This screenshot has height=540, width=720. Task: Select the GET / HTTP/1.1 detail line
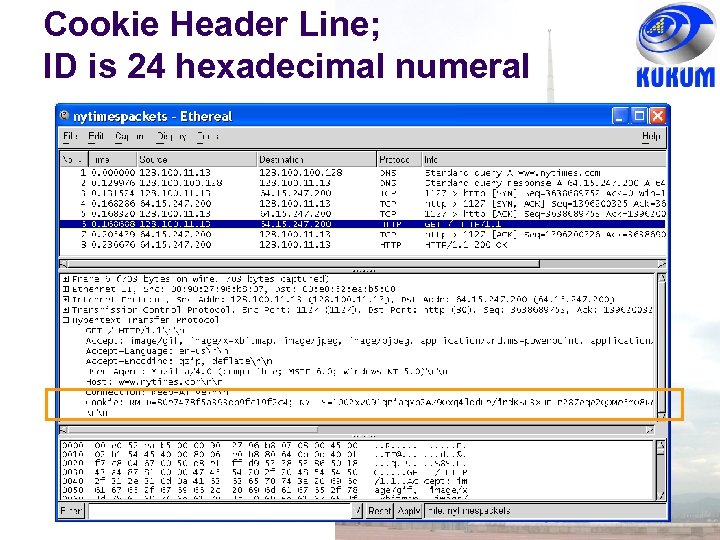coord(135,331)
